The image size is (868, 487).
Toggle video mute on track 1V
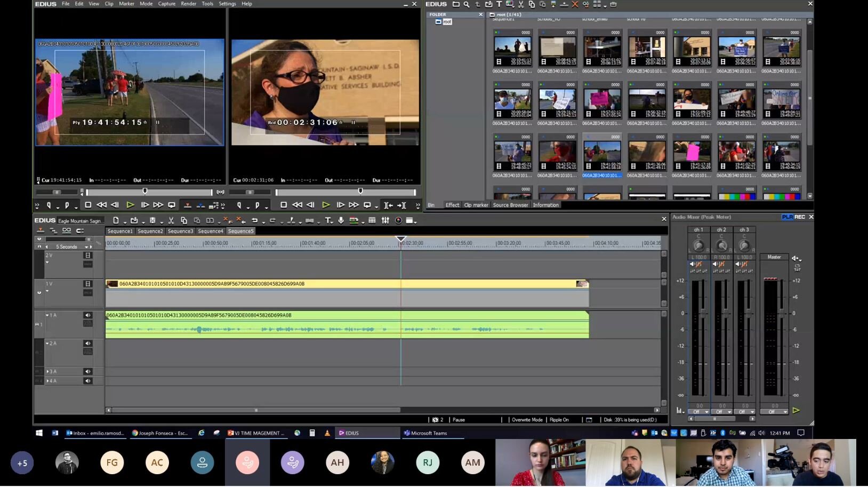point(88,284)
